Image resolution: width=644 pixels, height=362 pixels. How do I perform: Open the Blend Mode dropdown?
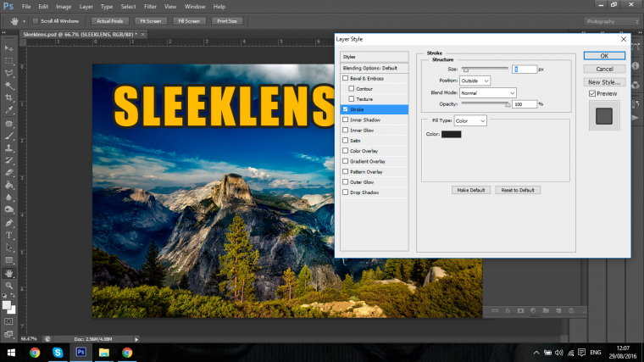coord(488,93)
